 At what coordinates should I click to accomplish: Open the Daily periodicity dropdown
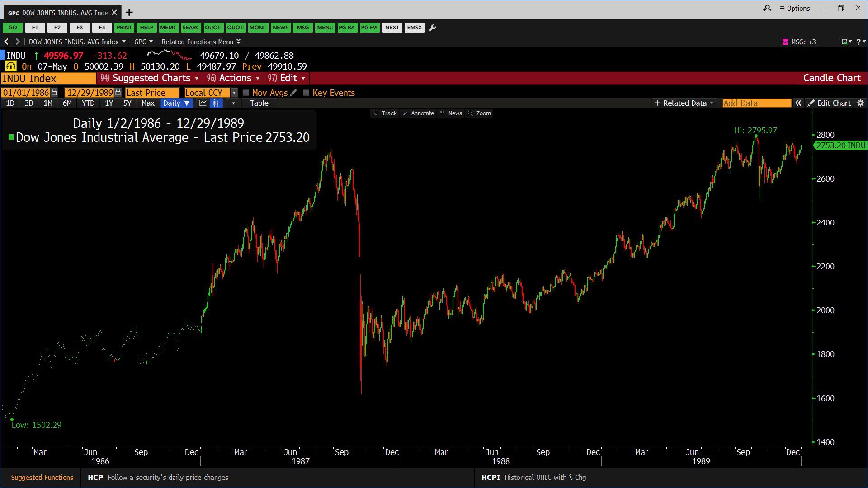click(x=176, y=103)
